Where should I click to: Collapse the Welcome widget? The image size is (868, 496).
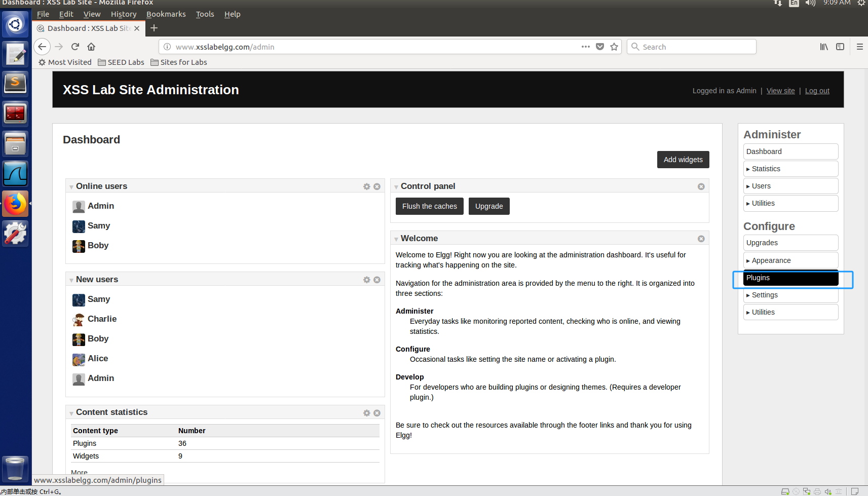click(x=396, y=239)
